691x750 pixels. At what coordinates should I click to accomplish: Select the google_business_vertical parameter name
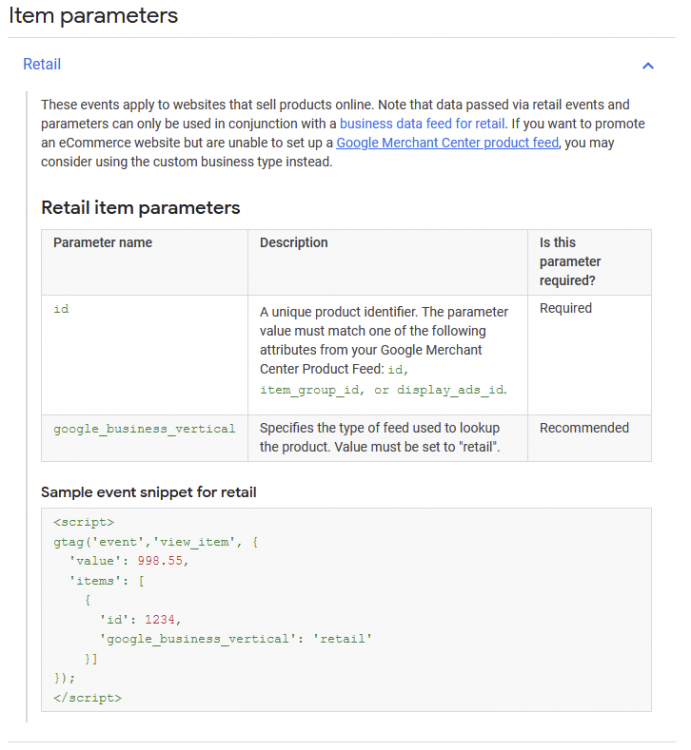[144, 429]
